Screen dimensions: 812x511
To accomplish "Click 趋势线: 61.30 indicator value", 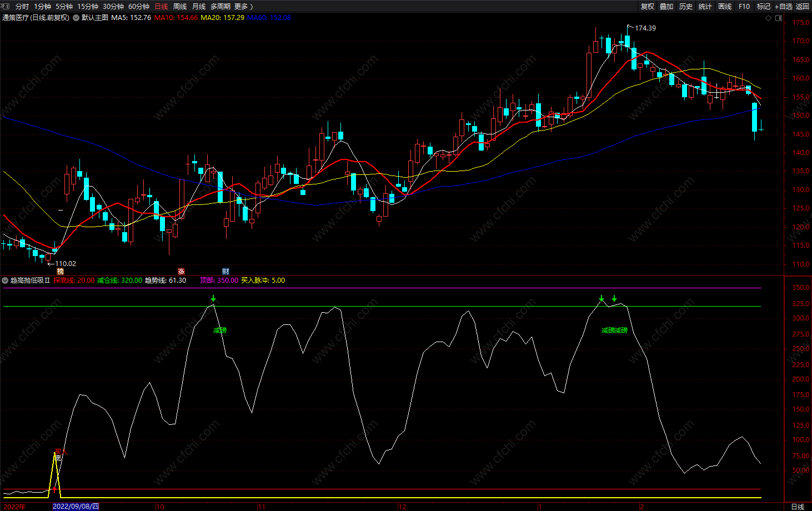I will [166, 280].
